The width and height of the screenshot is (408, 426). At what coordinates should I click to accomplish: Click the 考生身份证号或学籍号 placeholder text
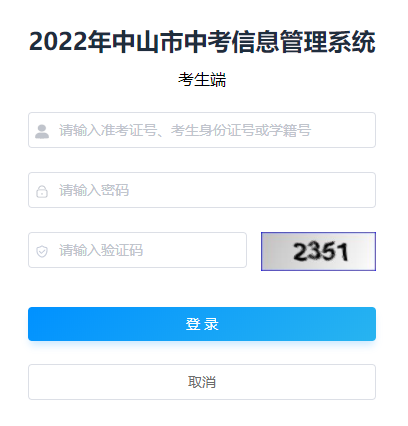click(x=241, y=130)
